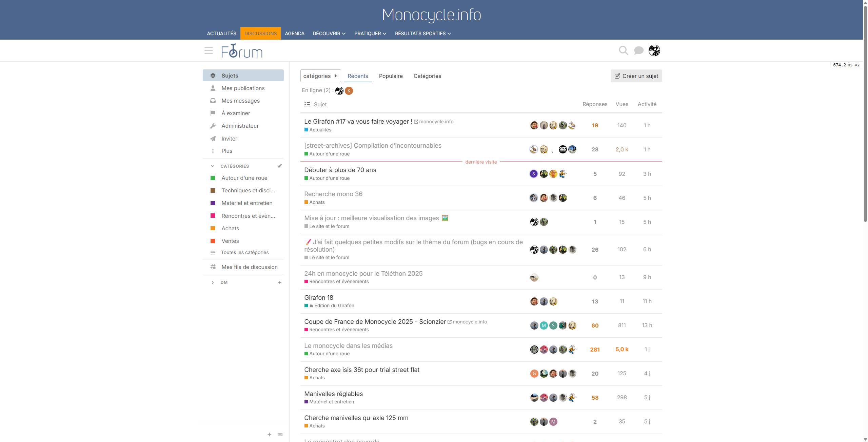
Task: Open the forum search magnifier
Action: pyautogui.click(x=623, y=51)
